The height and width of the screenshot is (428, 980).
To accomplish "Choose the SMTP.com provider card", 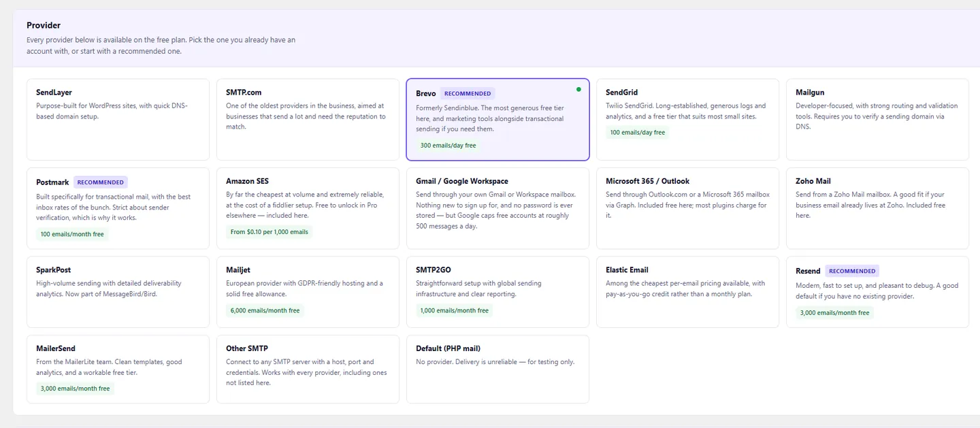I will coord(308,120).
